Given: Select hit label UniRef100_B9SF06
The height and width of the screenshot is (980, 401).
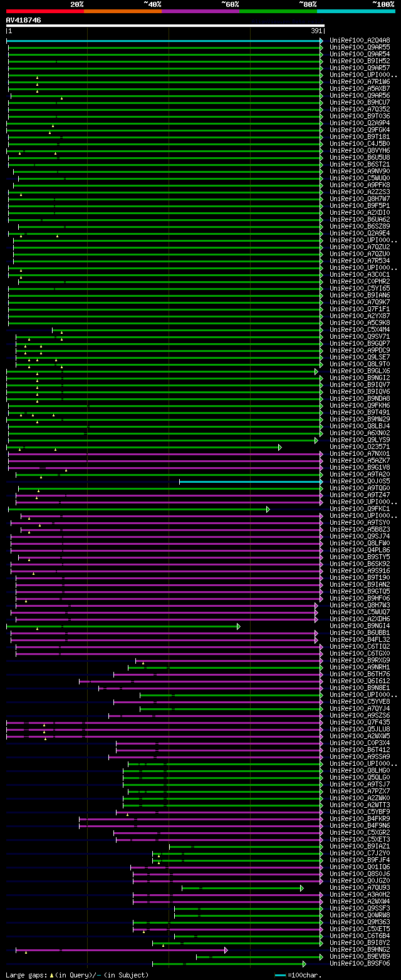Looking at the screenshot, I should coord(360,964).
